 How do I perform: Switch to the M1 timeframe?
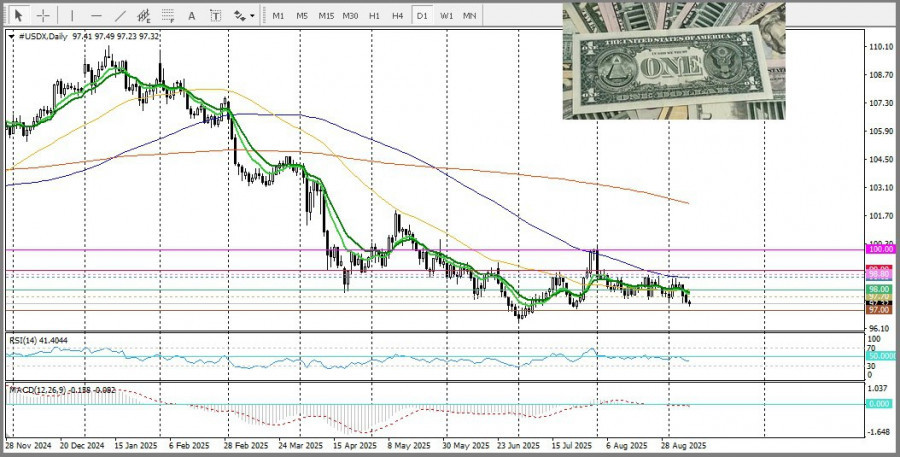point(278,16)
